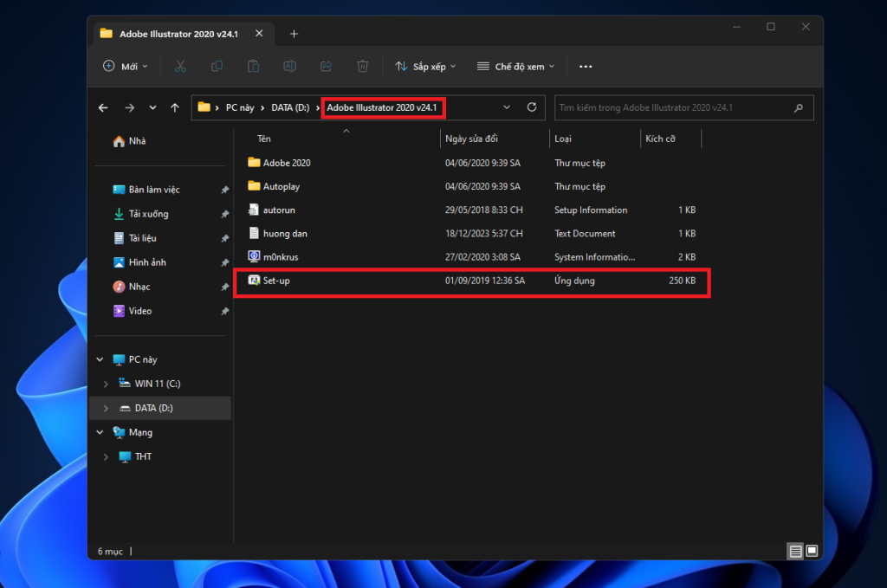Click DATA (D:) in the address breadcrumb

pos(290,107)
